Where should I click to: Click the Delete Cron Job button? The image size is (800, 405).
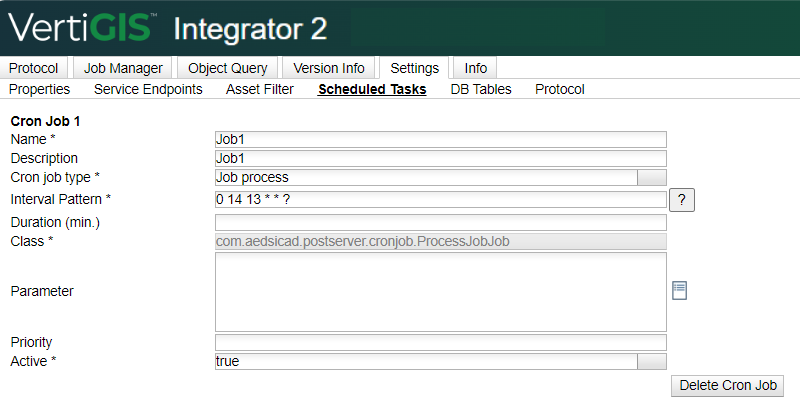point(728,386)
